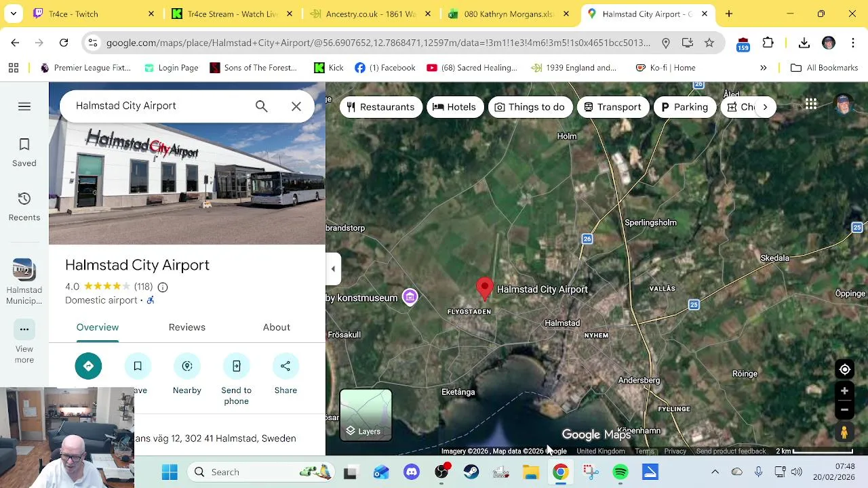868x488 pixels.
Task: Switch to the Ancestry.co.uk tab
Action: (370, 14)
